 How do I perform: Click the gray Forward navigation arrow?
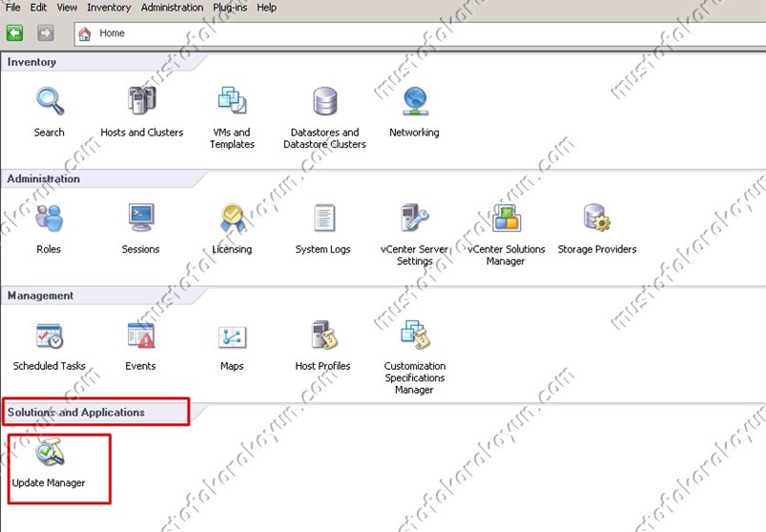click(x=46, y=33)
